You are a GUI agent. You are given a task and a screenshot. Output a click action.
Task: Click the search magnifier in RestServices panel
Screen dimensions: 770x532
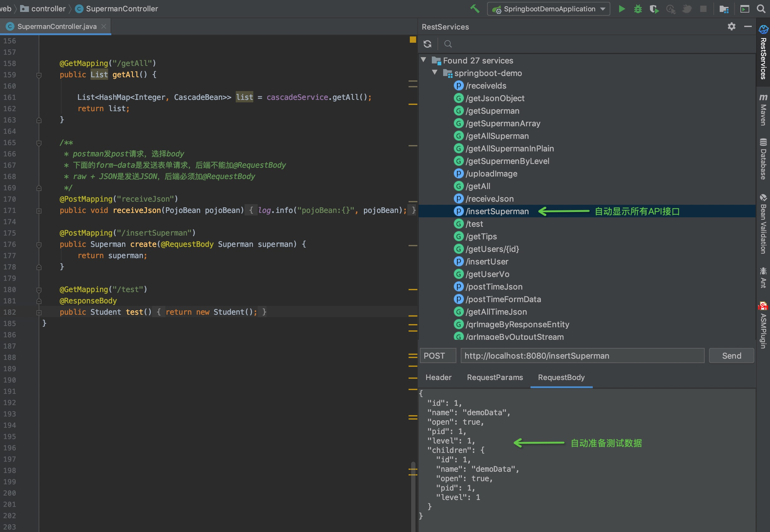(x=448, y=44)
